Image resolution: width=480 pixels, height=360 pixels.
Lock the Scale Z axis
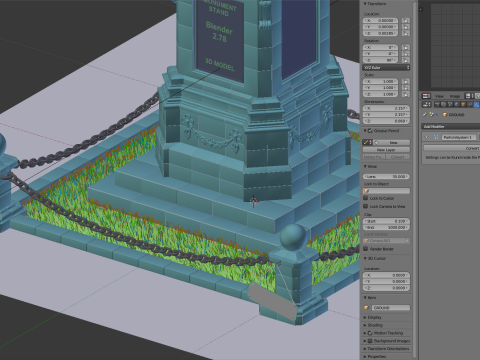coord(406,94)
